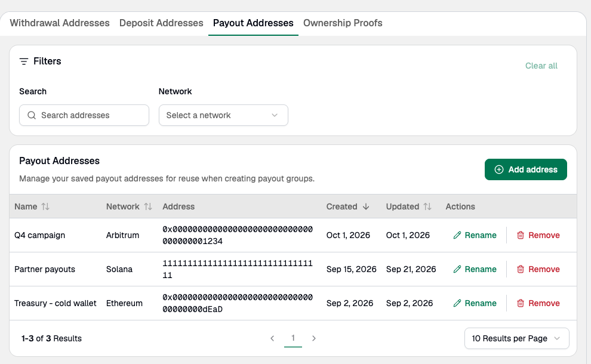Focus the Search addresses input field
Image resolution: width=591 pixels, height=364 pixels.
pos(84,115)
